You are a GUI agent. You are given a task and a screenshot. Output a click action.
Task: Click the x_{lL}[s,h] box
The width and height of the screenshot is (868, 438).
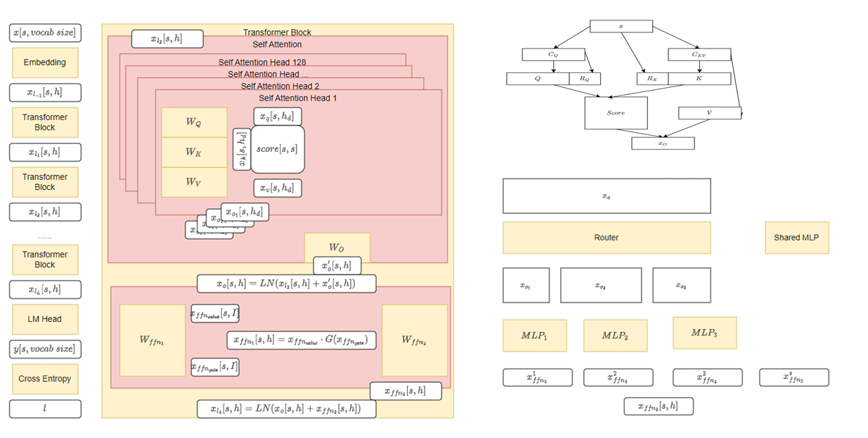click(45, 290)
